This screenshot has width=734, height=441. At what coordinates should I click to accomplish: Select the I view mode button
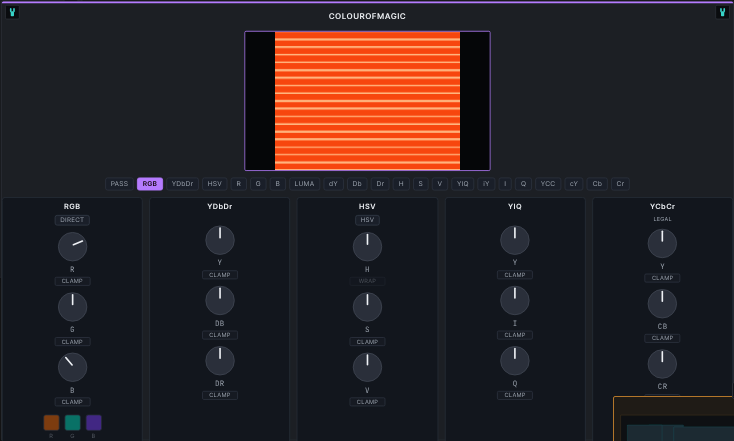tap(505, 184)
